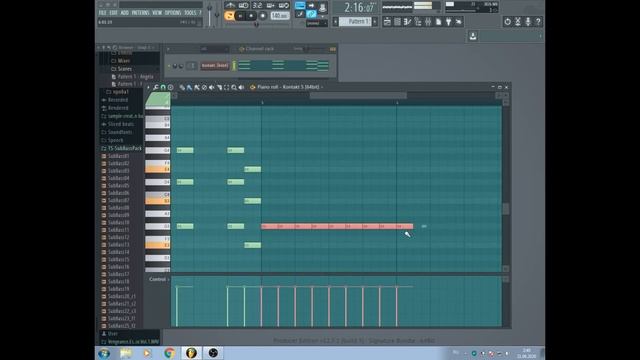640x360 pixels.
Task: Click the Mixer folder in browser
Action: pyautogui.click(x=121, y=61)
